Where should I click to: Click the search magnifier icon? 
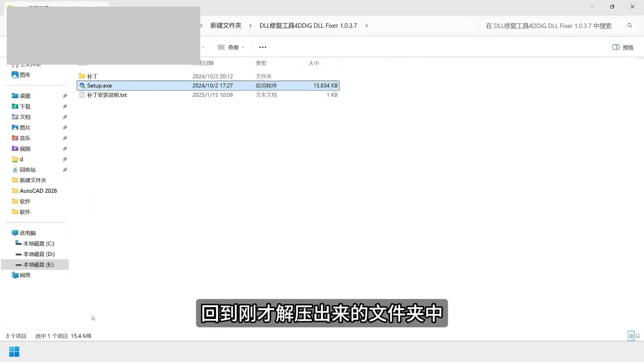click(630, 25)
